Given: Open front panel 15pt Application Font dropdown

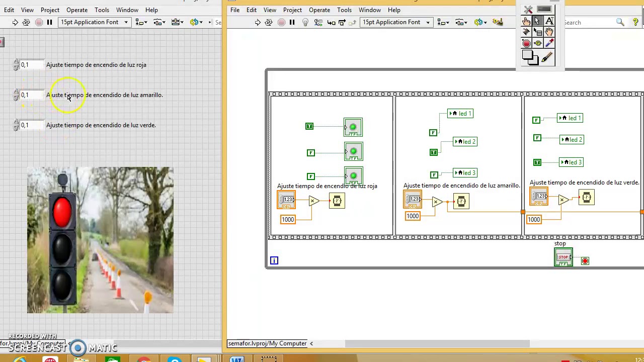Looking at the screenshot, I should click(95, 22).
